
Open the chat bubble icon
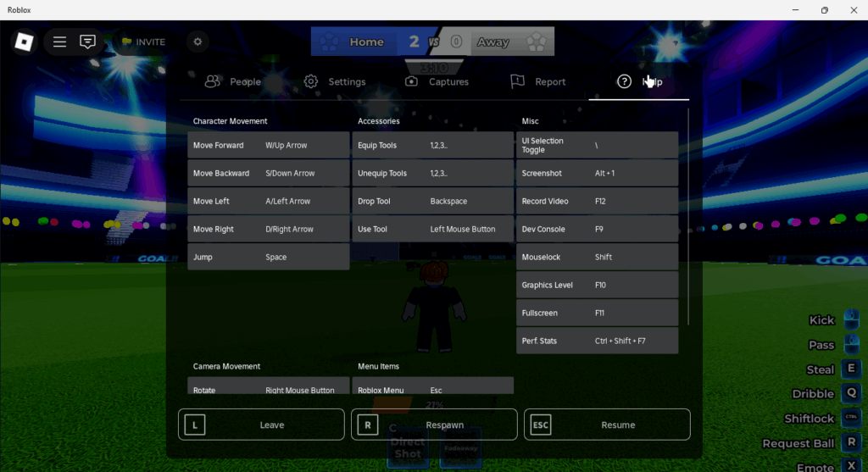click(x=87, y=42)
